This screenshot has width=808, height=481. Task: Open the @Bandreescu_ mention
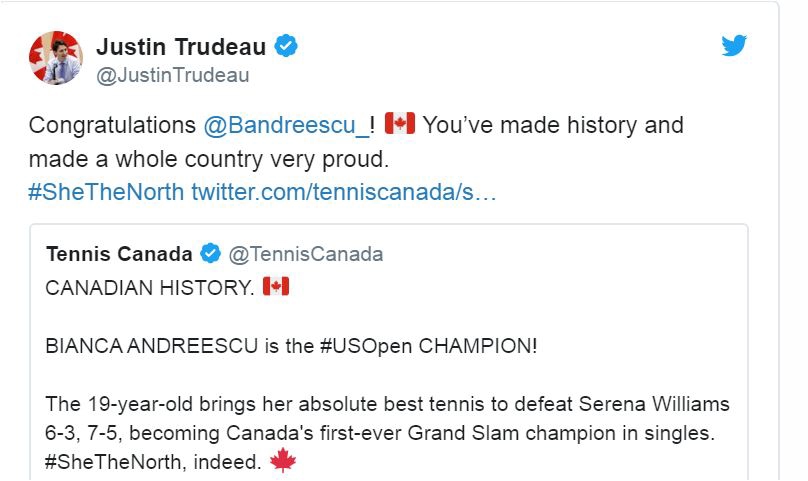(x=285, y=126)
